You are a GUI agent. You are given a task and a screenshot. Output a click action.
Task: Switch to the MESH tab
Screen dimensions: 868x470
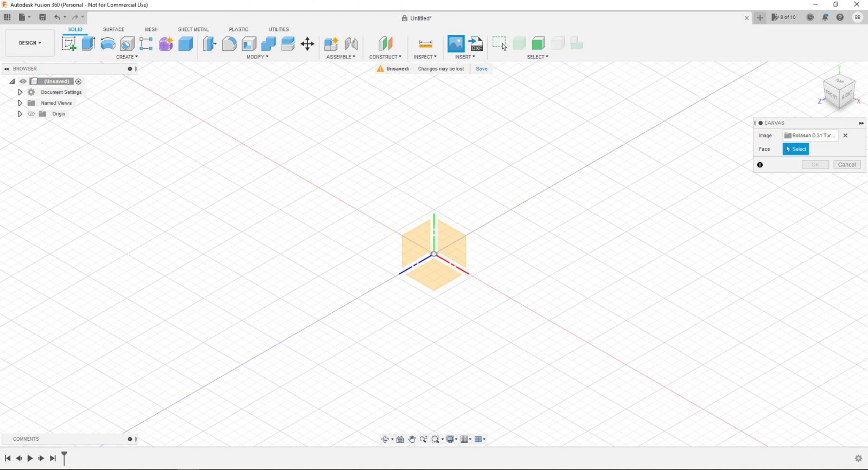[151, 29]
